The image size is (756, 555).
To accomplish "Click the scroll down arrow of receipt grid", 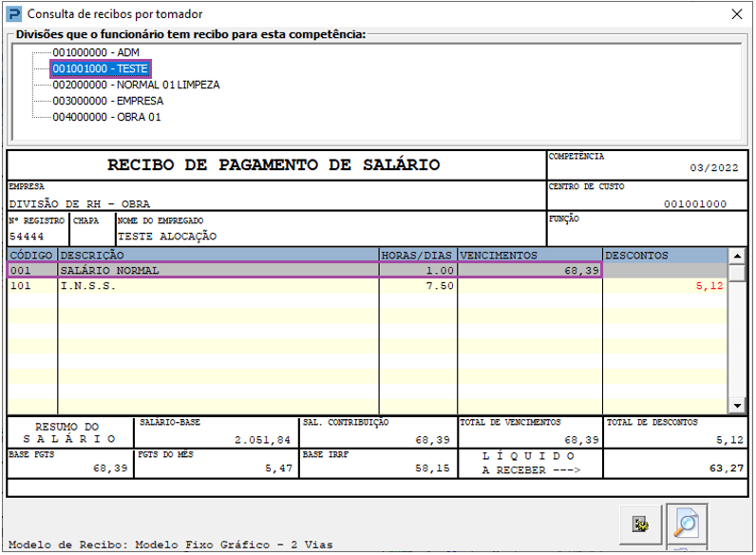I will (737, 406).
